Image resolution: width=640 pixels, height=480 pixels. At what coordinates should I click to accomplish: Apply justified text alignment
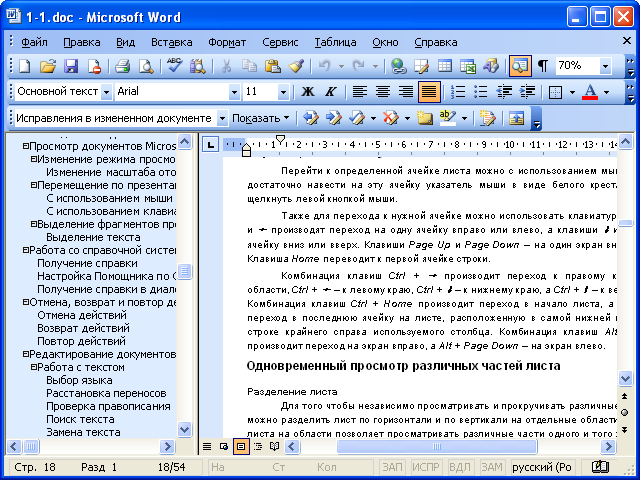click(x=428, y=91)
